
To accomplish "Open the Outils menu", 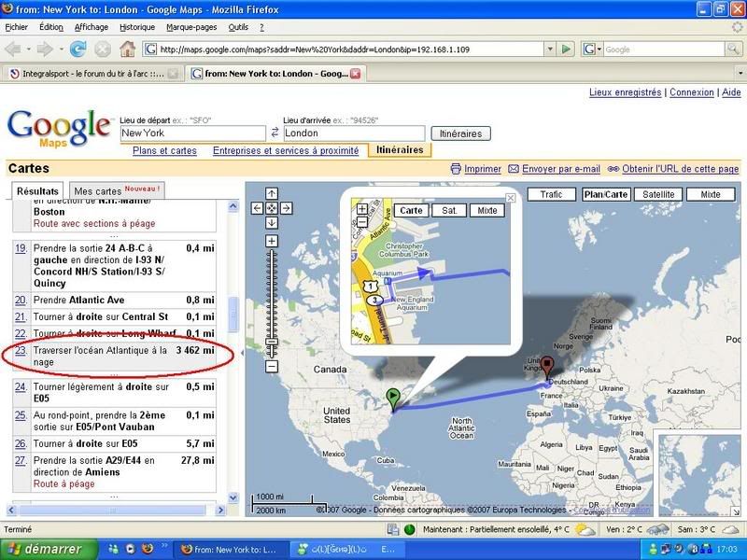I will coord(238,27).
